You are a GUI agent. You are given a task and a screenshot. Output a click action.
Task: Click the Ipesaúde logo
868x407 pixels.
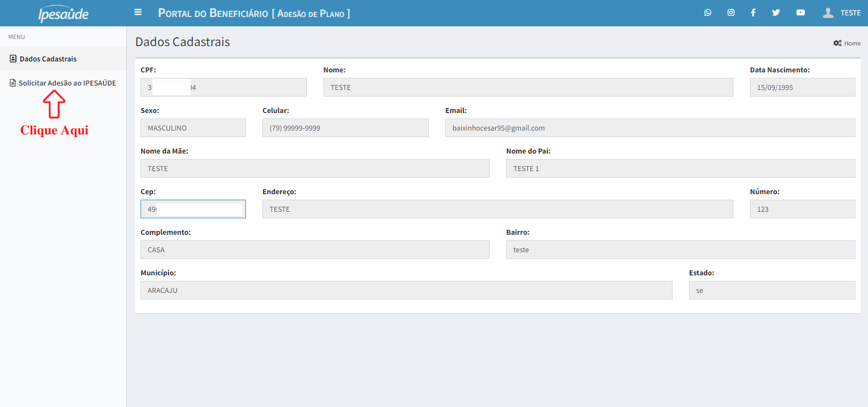(63, 14)
